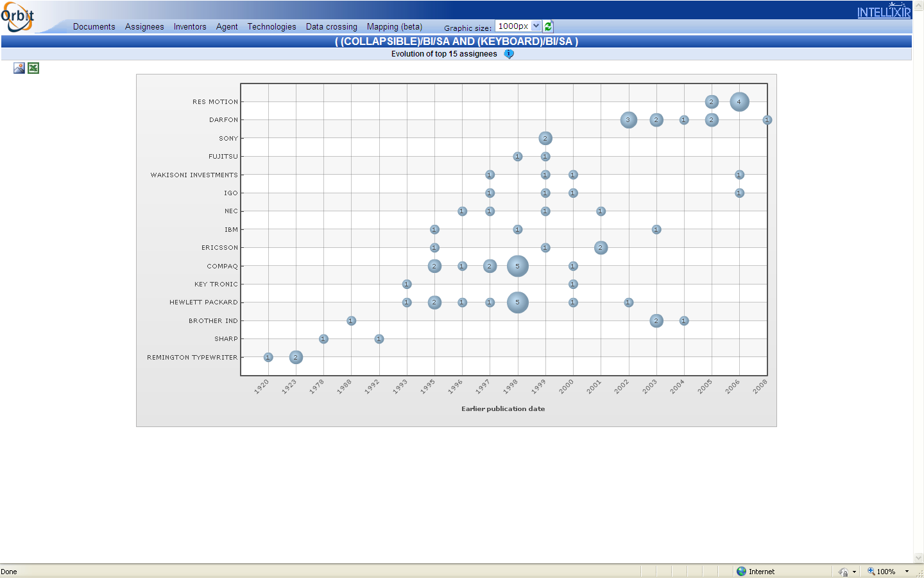Select REMINGTON TYPEWRITER 1923 bubble labeled 2
Viewport: 924px width, 578px height.
[x=296, y=357]
